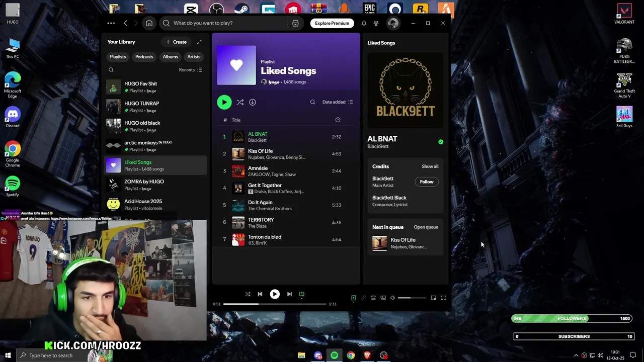Open the three-dots Spotify menu

click(x=111, y=23)
